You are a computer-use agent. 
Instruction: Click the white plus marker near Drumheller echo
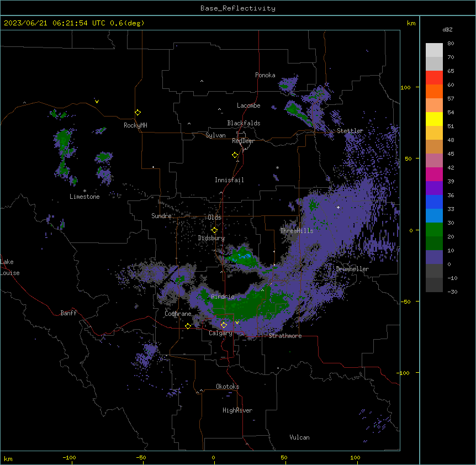point(338,207)
